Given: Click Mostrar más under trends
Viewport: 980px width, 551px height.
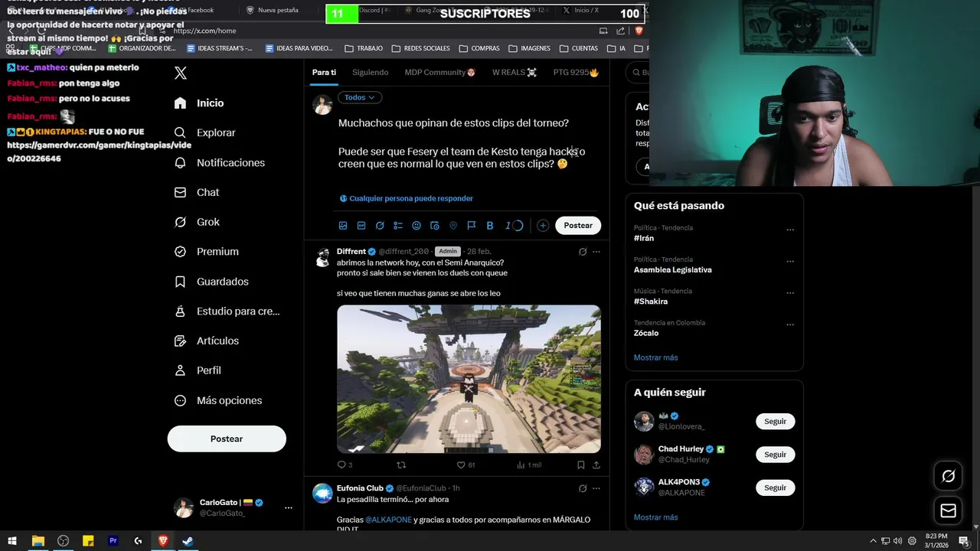Looking at the screenshot, I should click(655, 357).
